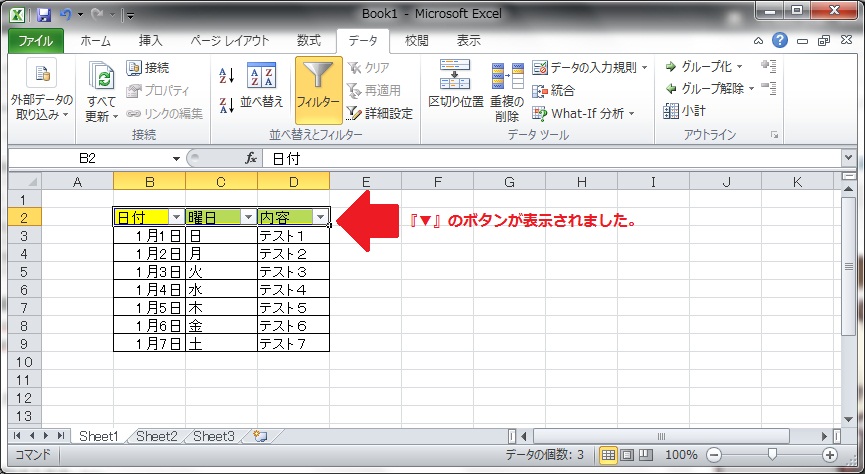Click the vertical scrollbar thumb
Image resolution: width=865 pixels, height=474 pixels.
(848, 267)
